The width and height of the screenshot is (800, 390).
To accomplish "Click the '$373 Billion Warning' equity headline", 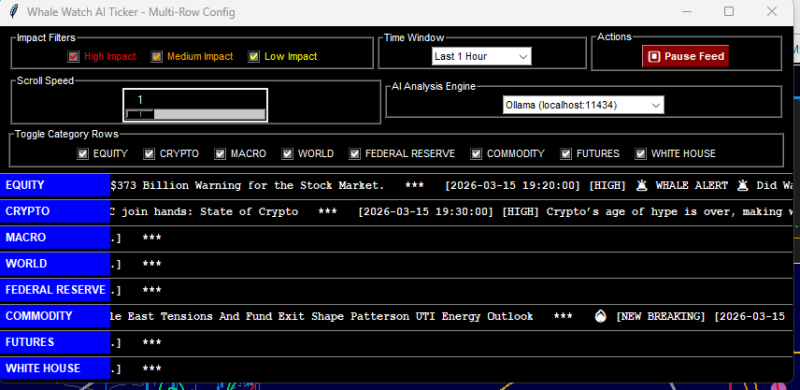I will (247, 186).
